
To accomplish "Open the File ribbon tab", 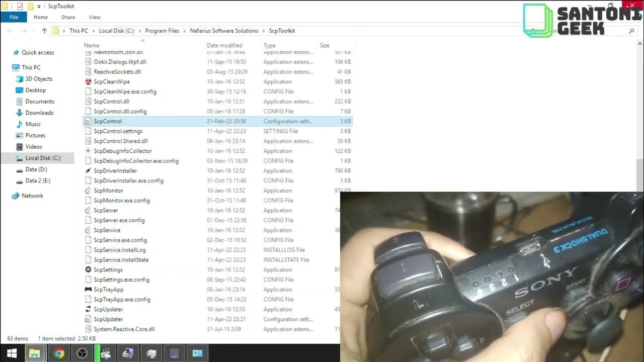I will pyautogui.click(x=14, y=17).
